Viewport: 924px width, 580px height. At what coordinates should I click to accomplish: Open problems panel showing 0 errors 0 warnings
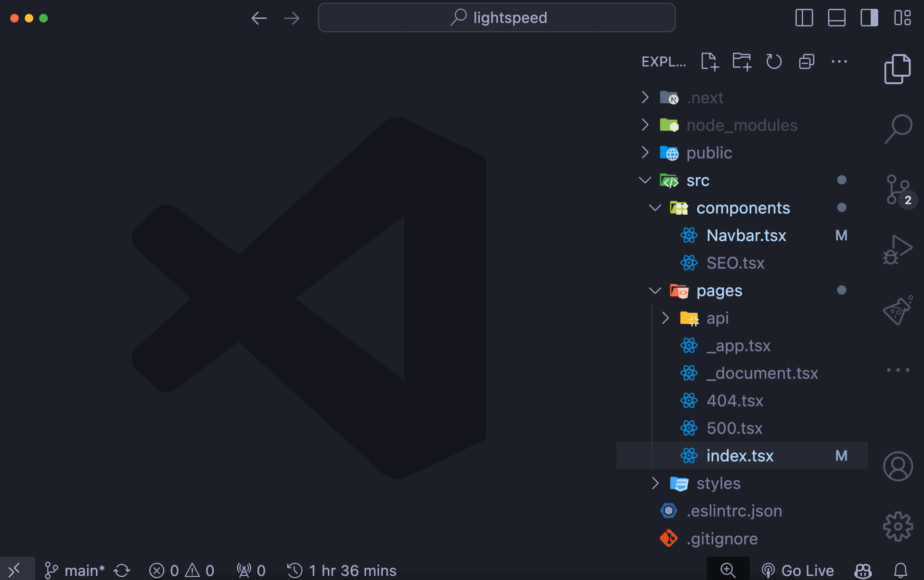[181, 570]
